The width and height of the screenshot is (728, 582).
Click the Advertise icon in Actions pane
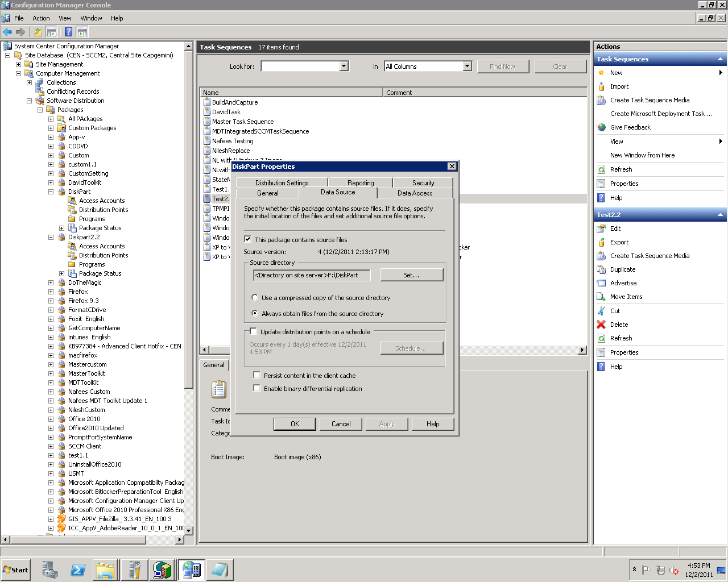pyautogui.click(x=601, y=283)
